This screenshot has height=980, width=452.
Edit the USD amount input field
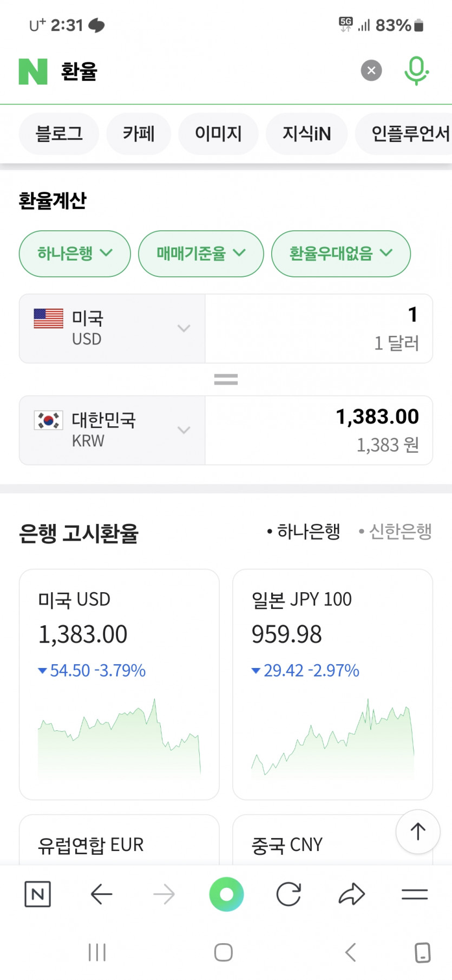click(x=318, y=328)
